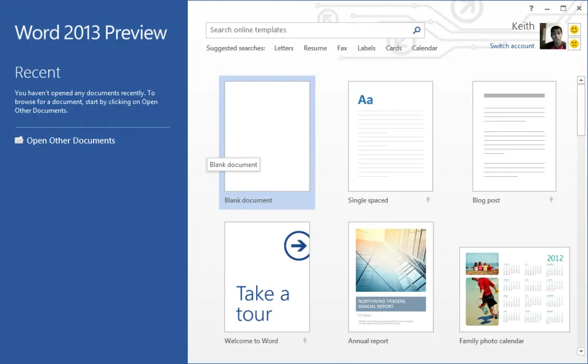588x364 pixels.
Task: Click the Annual report label text
Action: 368,341
